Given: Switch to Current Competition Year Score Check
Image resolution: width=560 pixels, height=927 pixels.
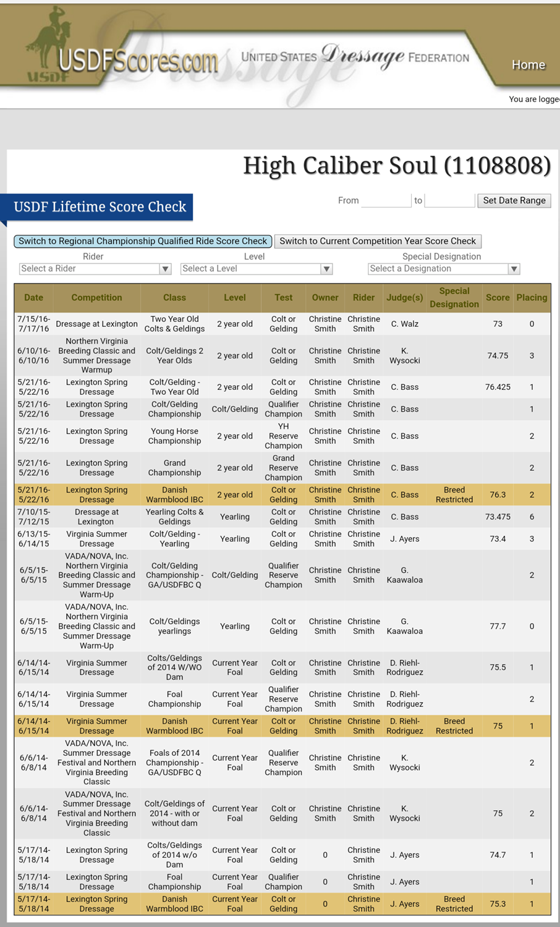Looking at the screenshot, I should pyautogui.click(x=378, y=241).
